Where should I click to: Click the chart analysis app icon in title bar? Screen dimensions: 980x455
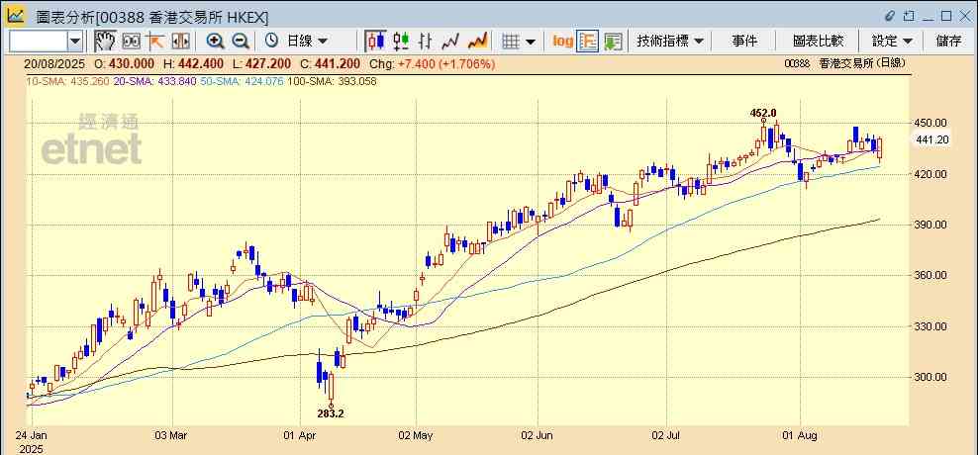click(x=16, y=15)
